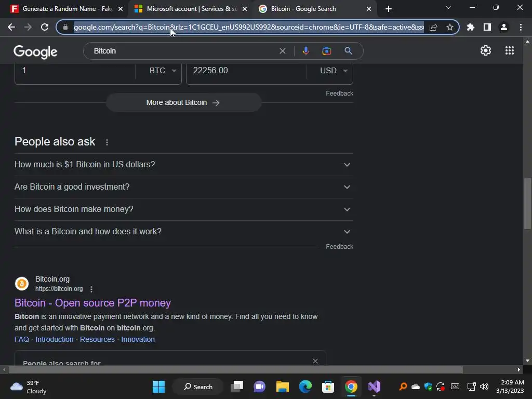Open File Explorer from taskbar

[x=282, y=387]
